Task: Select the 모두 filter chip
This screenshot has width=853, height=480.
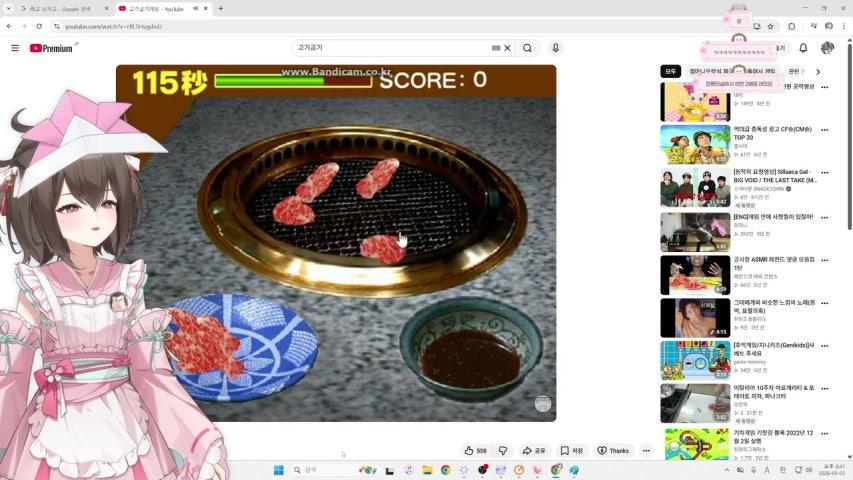Action: tap(670, 71)
